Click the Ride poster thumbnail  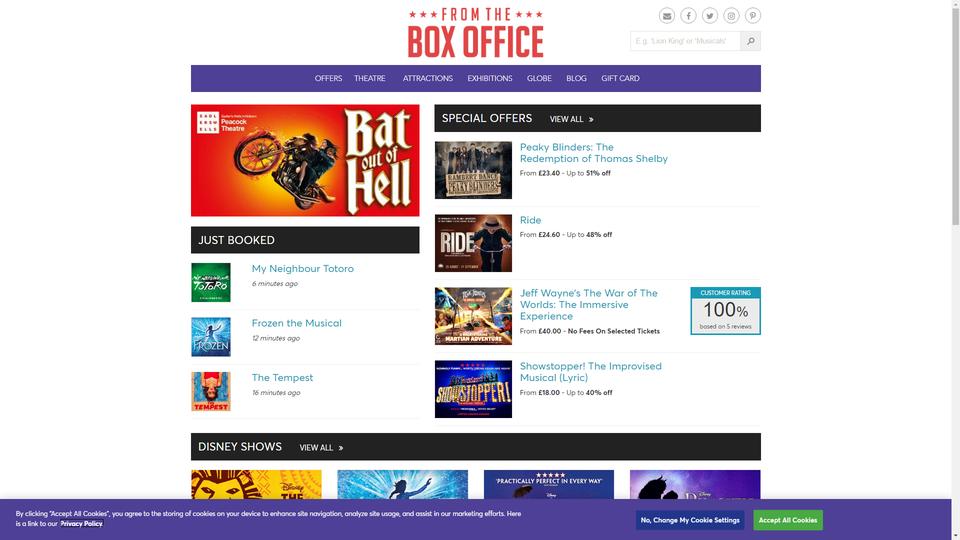[473, 243]
